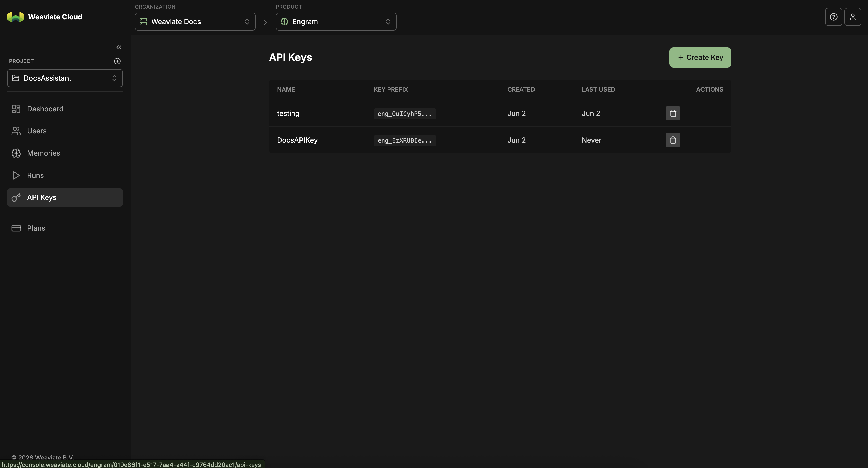
Task: Open the DocsAssistant project dropdown
Action: click(x=65, y=78)
